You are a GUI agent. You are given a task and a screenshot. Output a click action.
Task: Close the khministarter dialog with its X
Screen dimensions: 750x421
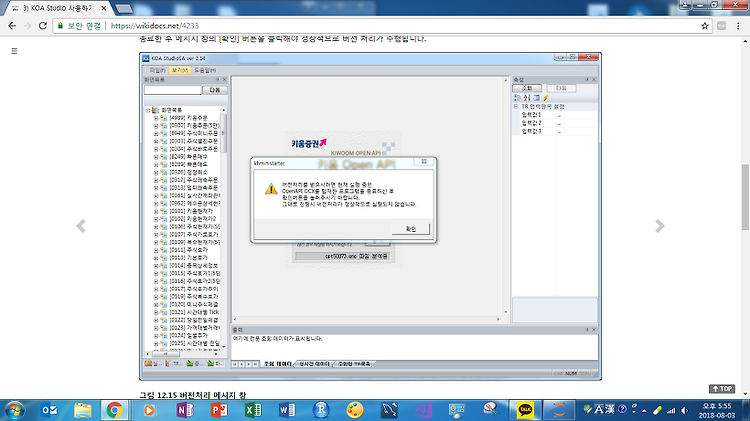(424, 162)
